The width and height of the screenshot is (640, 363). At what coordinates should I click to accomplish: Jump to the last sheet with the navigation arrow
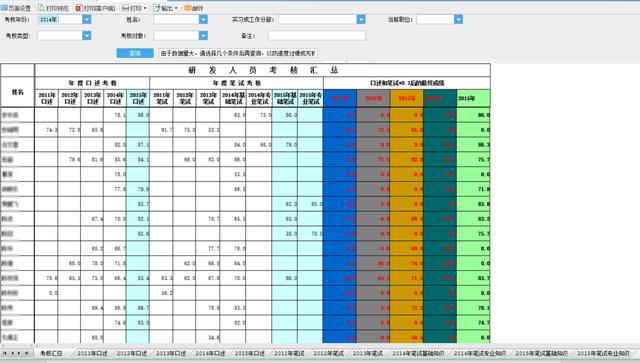(x=27, y=353)
